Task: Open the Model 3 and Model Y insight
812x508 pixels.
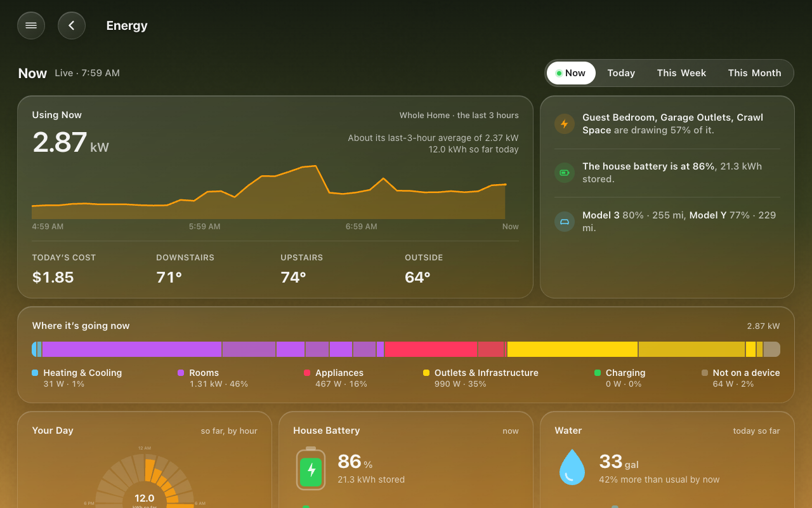Action: tap(667, 222)
